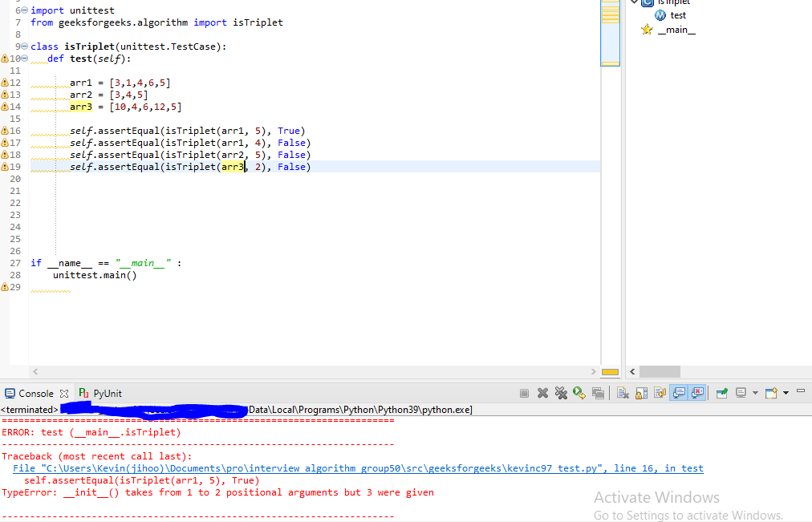Screen dimensions: 812x522
Task: Select __main__ entry in outline
Action: (676, 30)
